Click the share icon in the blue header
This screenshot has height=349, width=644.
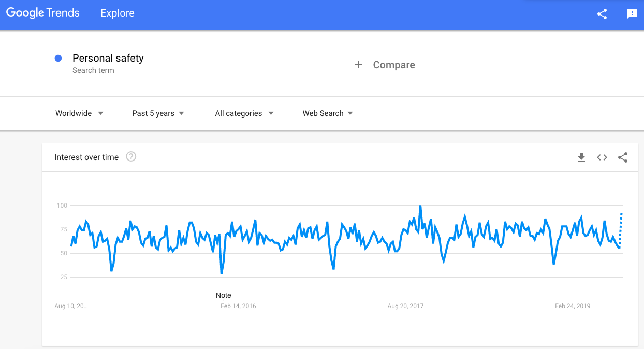pos(602,14)
